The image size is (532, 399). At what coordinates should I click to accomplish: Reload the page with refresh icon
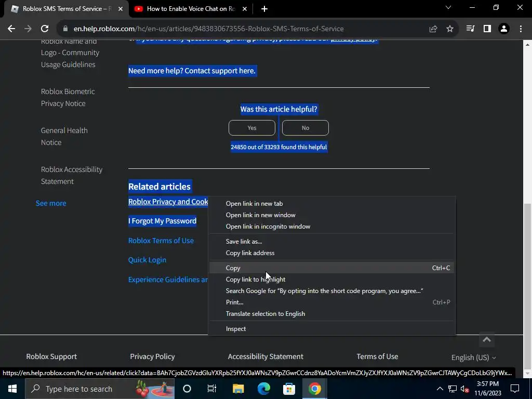[x=45, y=29]
